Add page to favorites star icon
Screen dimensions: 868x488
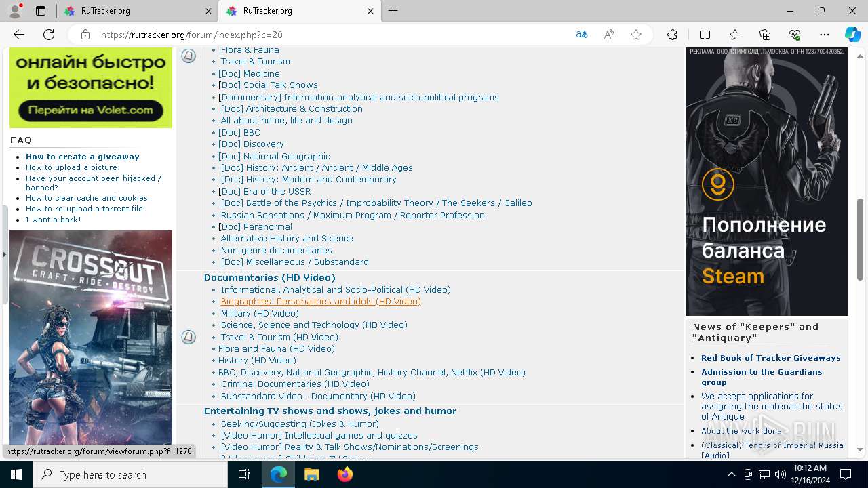(636, 35)
